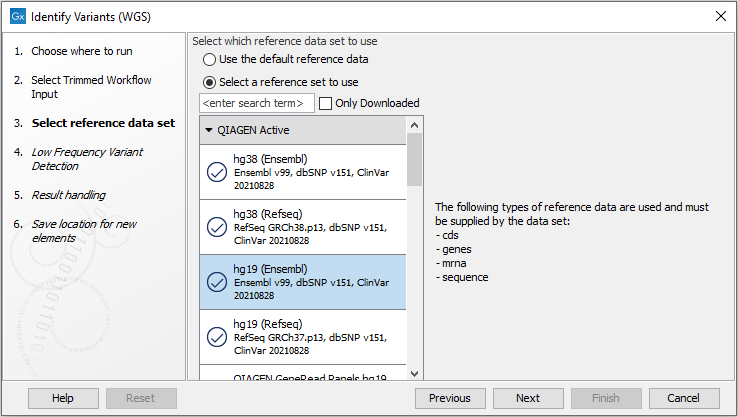The image size is (738, 417).
Task: Click the checkmark icon beside hg38 (Refseq)
Action: point(217,227)
